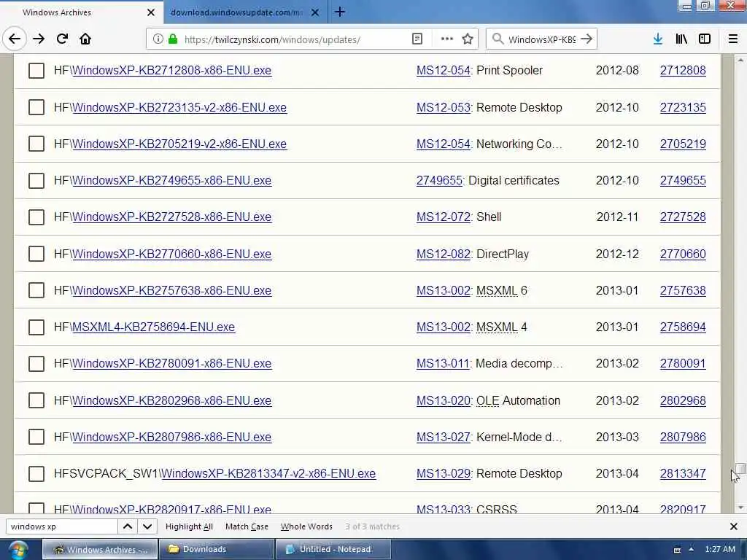Tick the KB2705219-v2 checkbox
This screenshot has height=560, width=747.
click(36, 144)
